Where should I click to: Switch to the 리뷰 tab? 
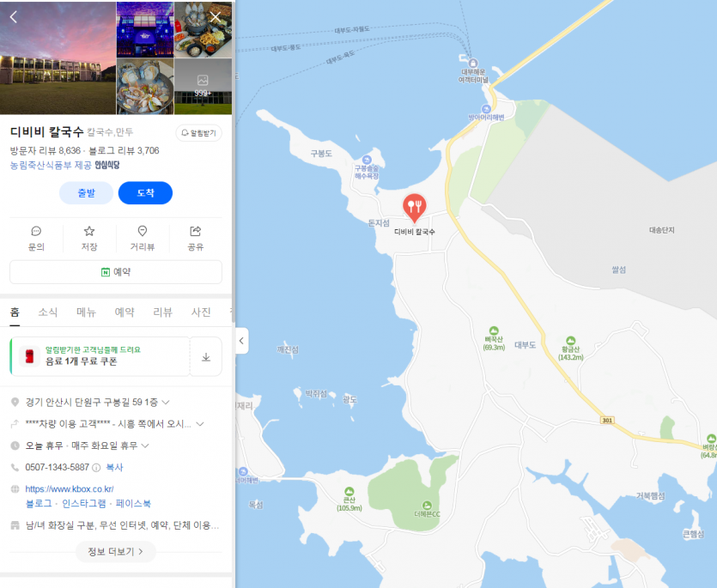click(163, 312)
